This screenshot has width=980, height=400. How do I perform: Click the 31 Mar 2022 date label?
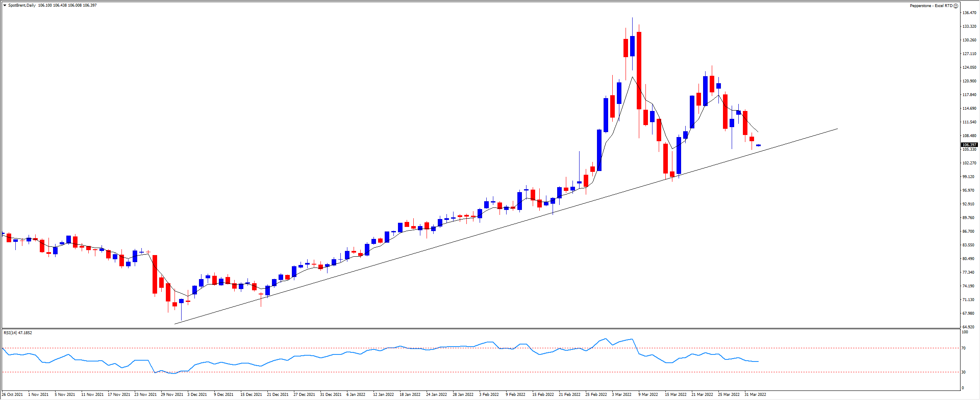(x=755, y=395)
